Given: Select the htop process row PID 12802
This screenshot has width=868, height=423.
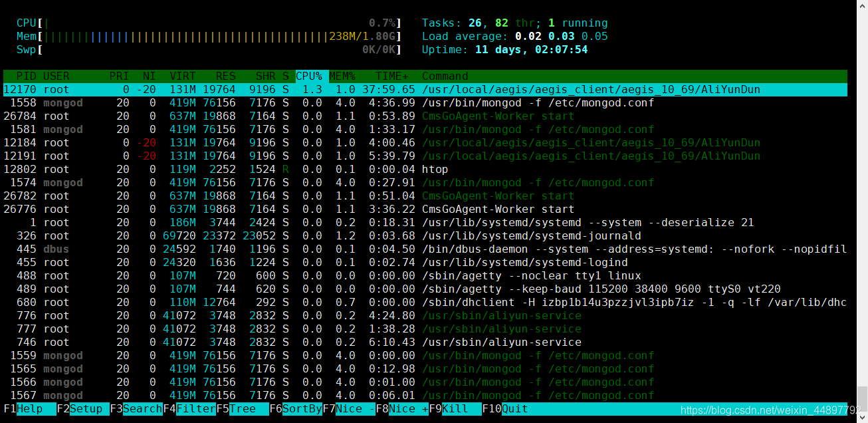Looking at the screenshot, I should coord(425,170).
